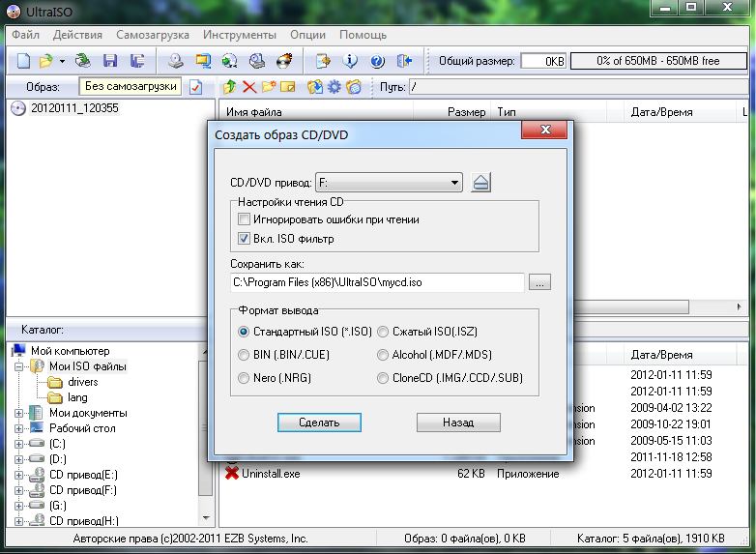Select 'Сжатый ISO(.ISZ)' format

click(x=383, y=332)
